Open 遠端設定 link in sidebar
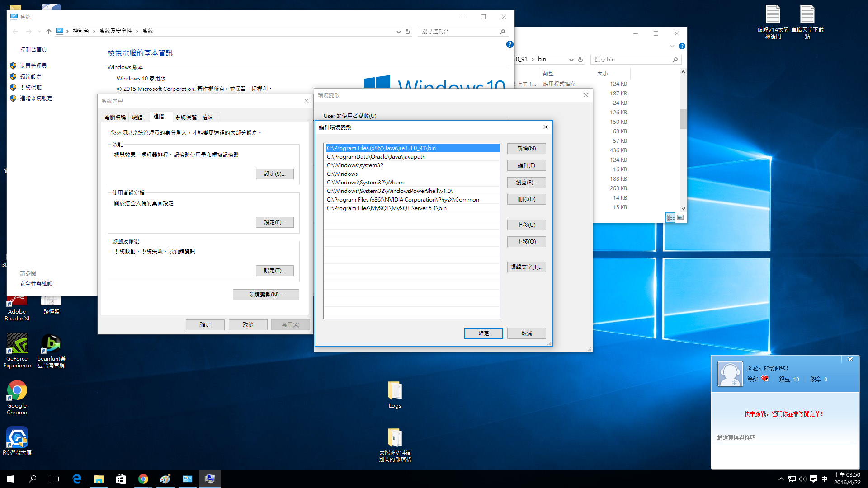This screenshot has height=488, width=868. pyautogui.click(x=31, y=77)
